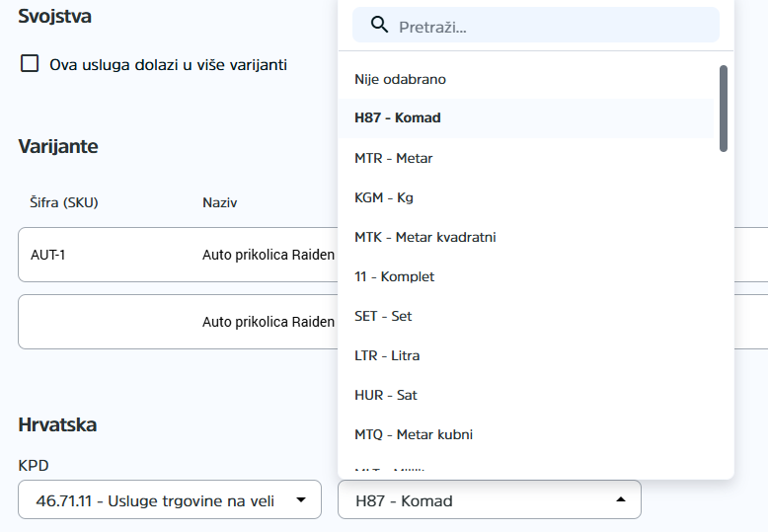Enable 'Ova usluga dolazi u više varijanti' checkbox
The image size is (768, 532).
tap(31, 64)
